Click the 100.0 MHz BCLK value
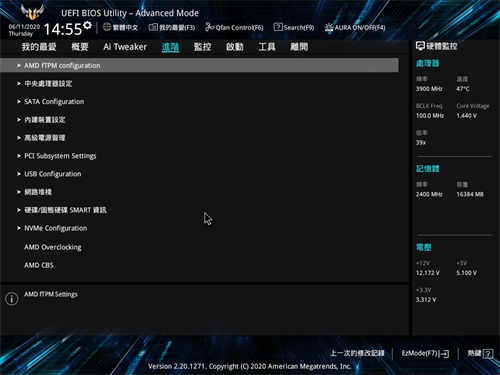Viewport: 500px width, 375px height. coord(430,116)
